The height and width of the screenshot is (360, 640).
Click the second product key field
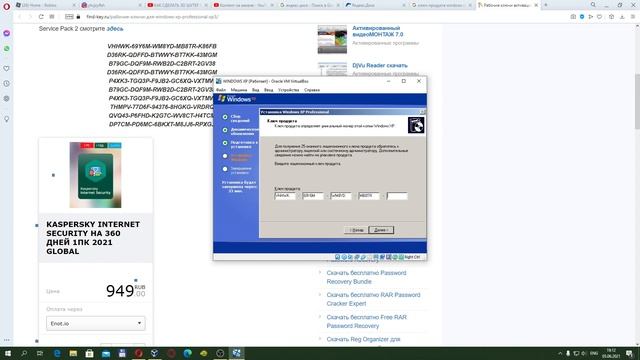[313, 196]
